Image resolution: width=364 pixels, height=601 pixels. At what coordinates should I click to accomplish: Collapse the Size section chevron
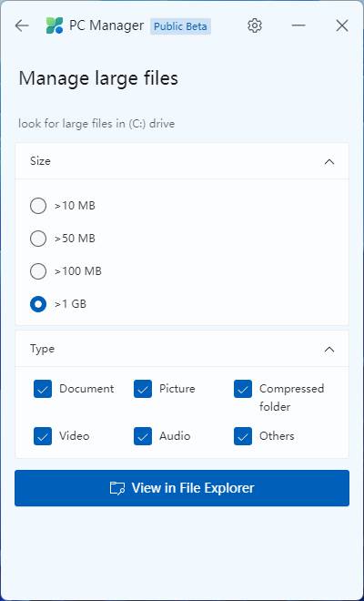(329, 162)
